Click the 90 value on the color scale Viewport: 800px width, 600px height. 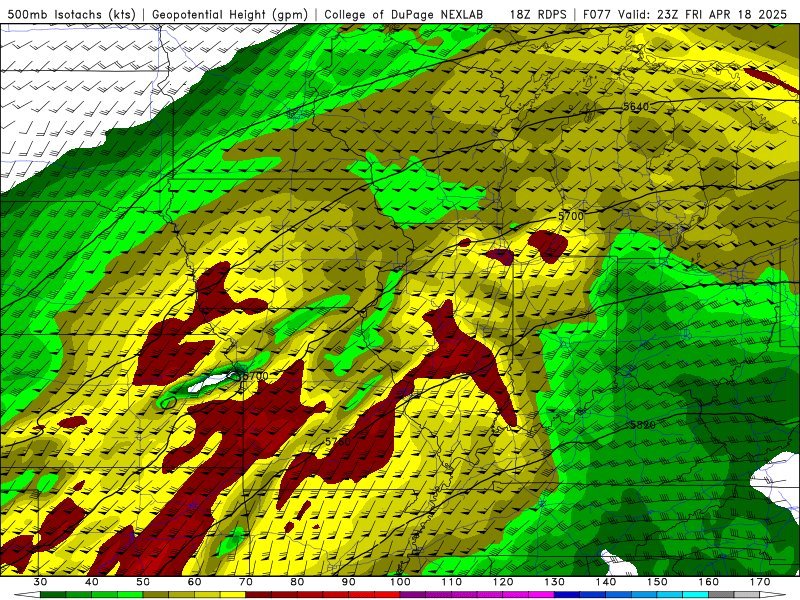point(348,582)
